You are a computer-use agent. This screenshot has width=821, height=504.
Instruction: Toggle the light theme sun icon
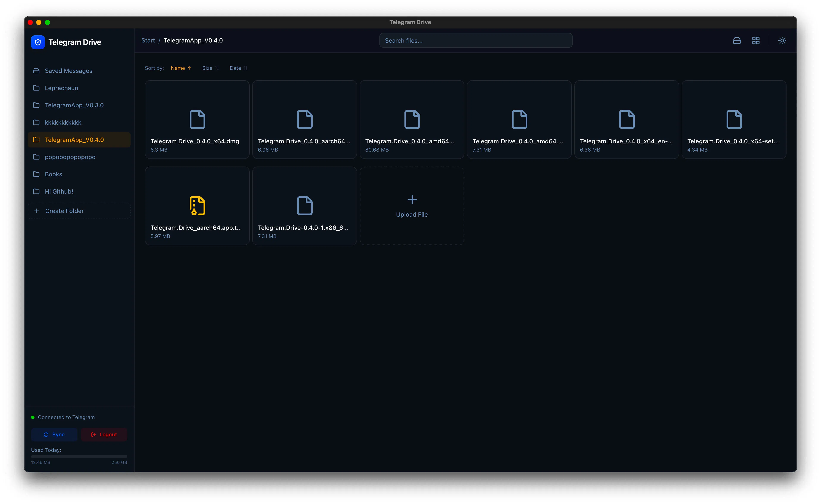(782, 41)
